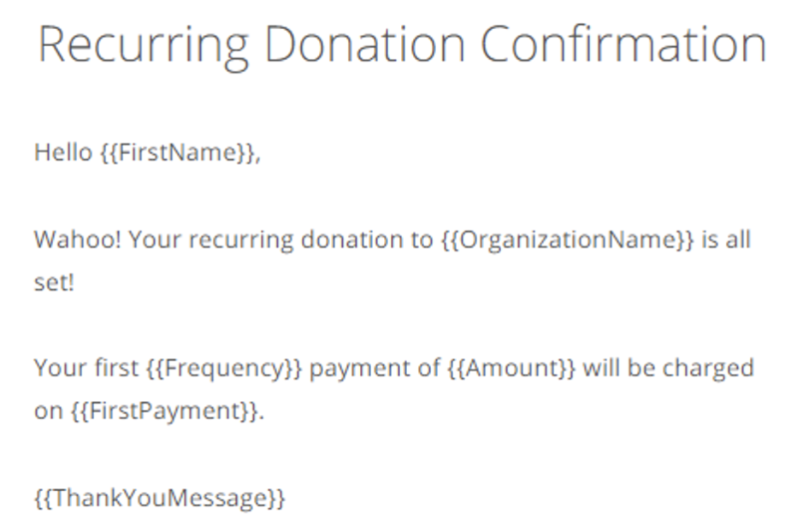Click the word 'Donation' in the title
Screen dimensions: 785x532
click(365, 45)
